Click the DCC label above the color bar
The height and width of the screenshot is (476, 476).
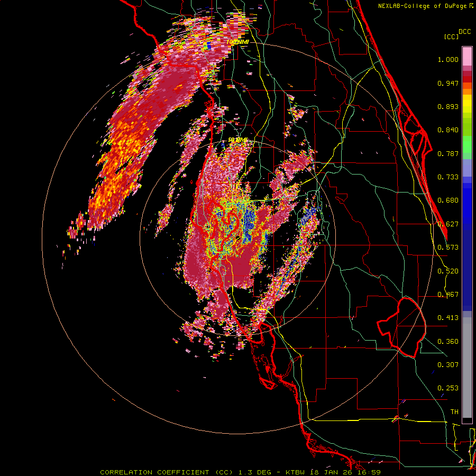coord(464,32)
